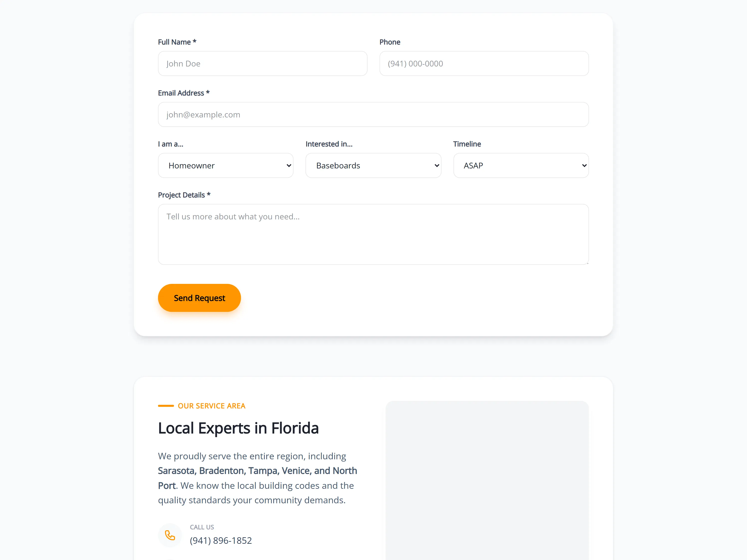Submit the form with Send Request
Screen dimensions: 747x560
199,298
